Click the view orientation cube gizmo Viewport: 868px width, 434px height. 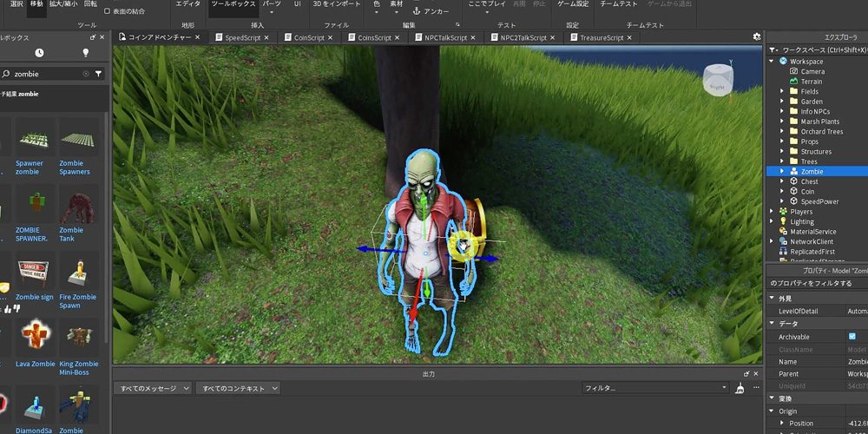(718, 81)
